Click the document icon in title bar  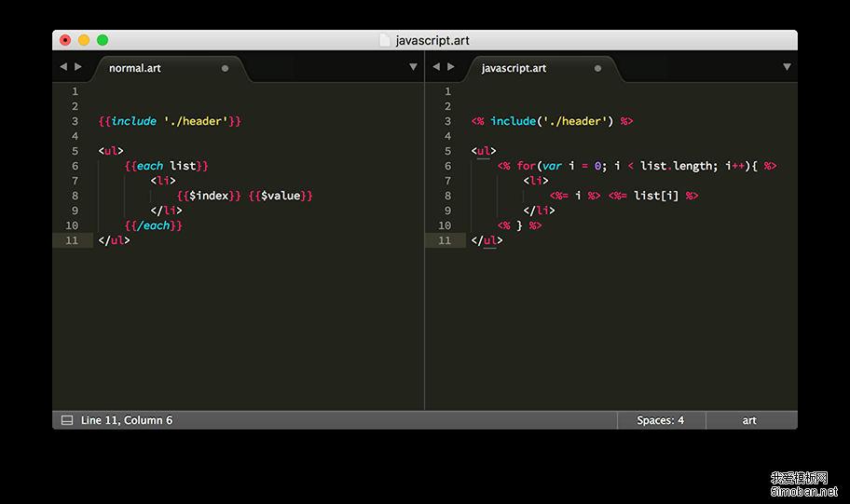click(x=384, y=40)
